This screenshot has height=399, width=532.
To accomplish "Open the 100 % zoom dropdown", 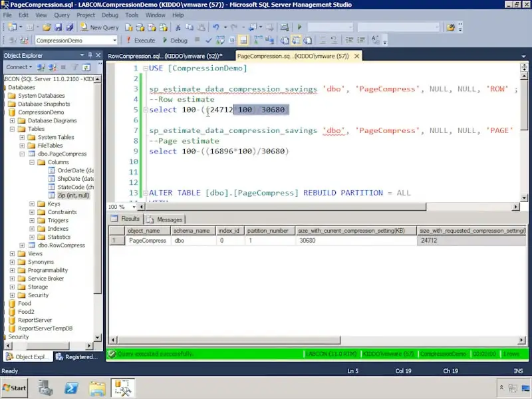I will click(x=134, y=207).
